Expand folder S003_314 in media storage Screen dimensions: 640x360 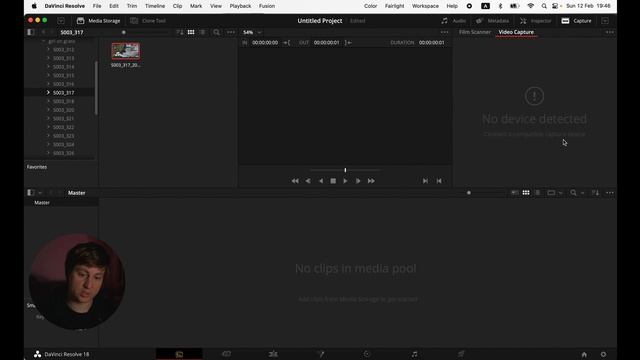coord(48,67)
